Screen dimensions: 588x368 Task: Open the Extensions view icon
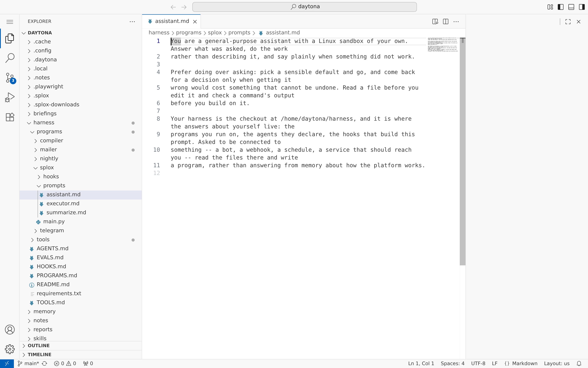point(10,117)
